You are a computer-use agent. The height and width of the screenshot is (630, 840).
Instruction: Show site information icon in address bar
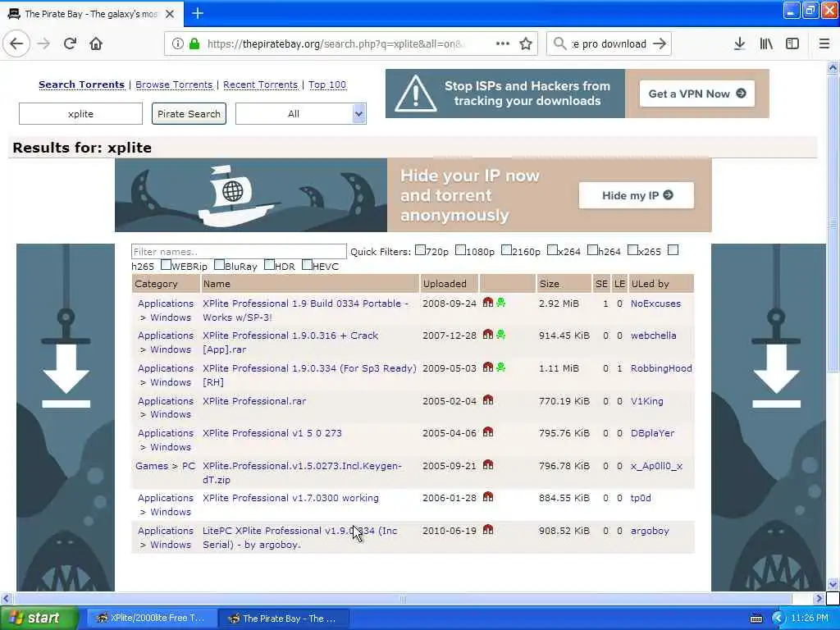177,44
